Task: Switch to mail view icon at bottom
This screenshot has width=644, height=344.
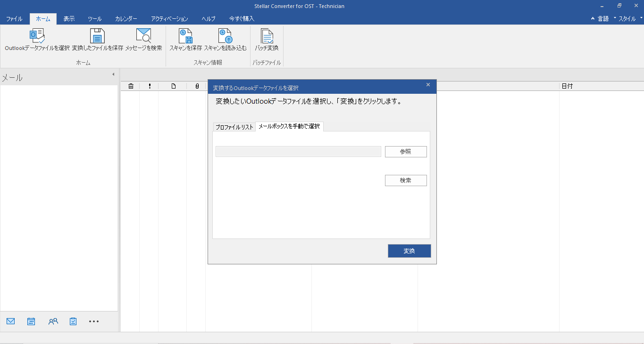Action: [x=11, y=321]
